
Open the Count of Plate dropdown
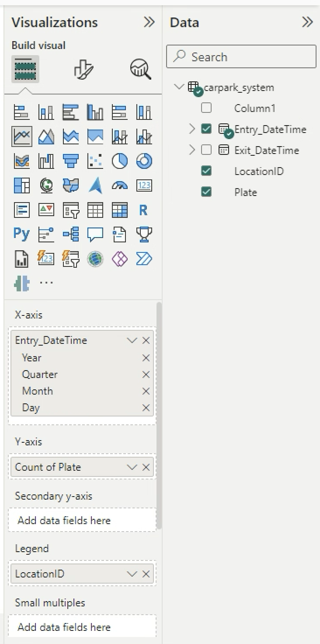[132, 467]
